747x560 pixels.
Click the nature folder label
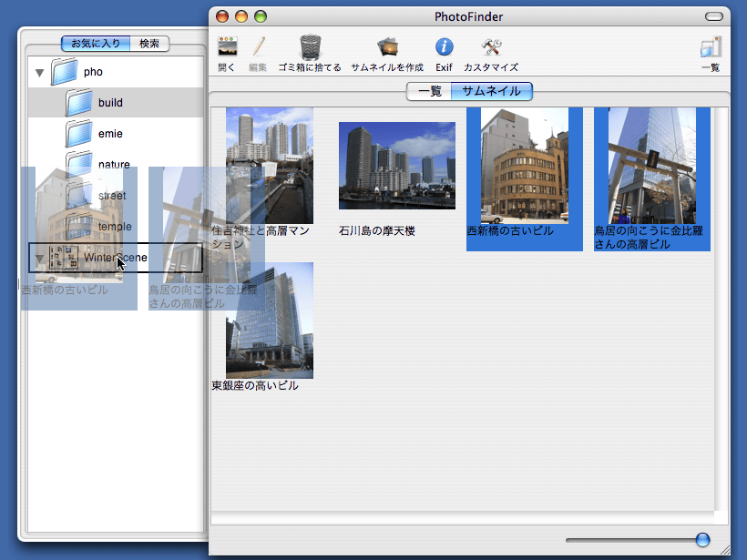tap(115, 165)
